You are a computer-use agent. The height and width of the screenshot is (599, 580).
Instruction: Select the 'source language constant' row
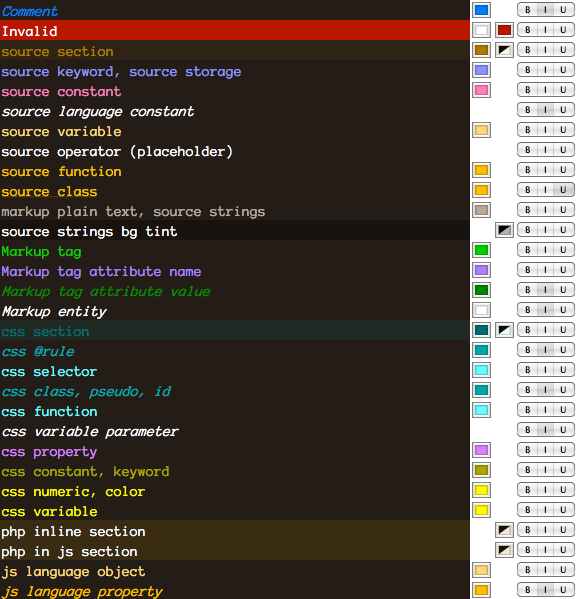click(235, 110)
